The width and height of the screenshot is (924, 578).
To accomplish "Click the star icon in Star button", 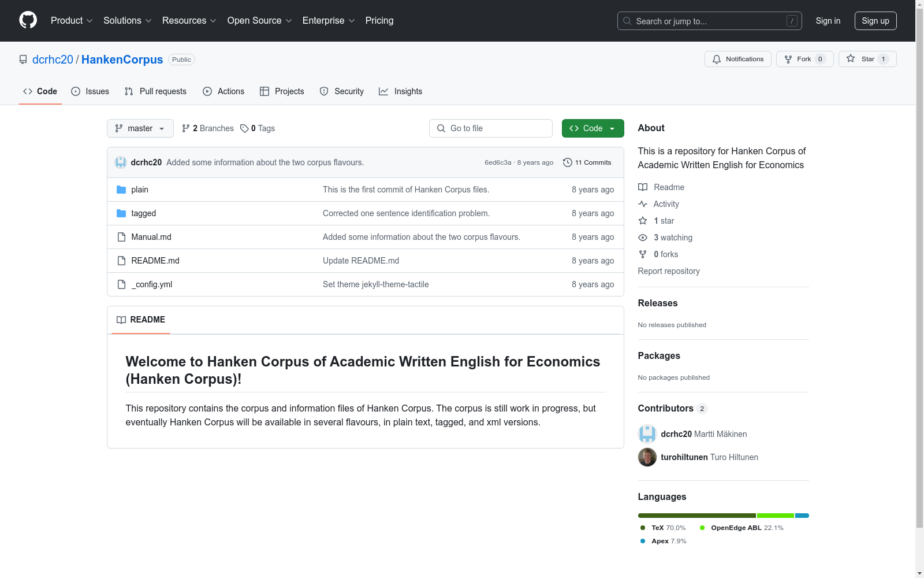I will point(851,58).
